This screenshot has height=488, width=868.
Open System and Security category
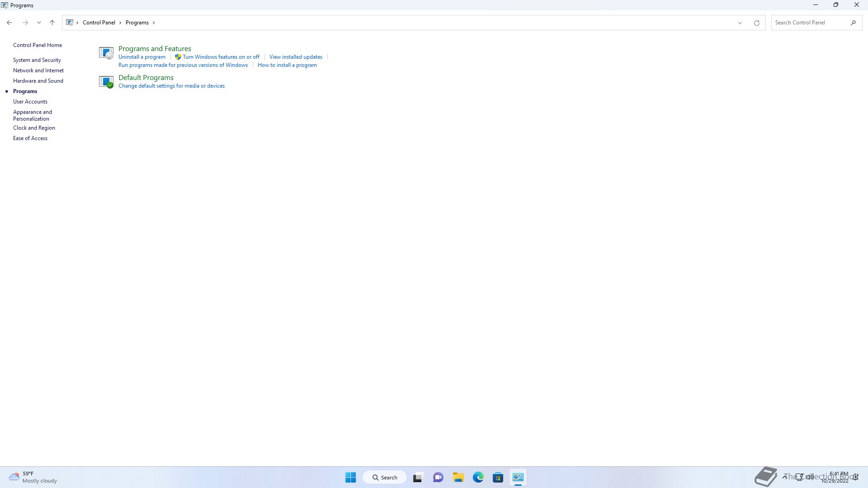(x=37, y=60)
